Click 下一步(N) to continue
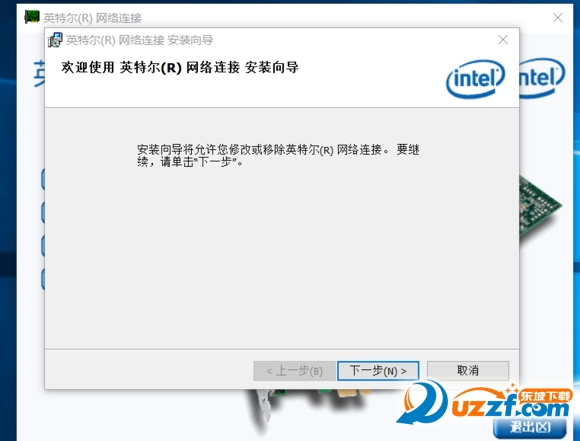This screenshot has height=441, width=580. [378, 371]
